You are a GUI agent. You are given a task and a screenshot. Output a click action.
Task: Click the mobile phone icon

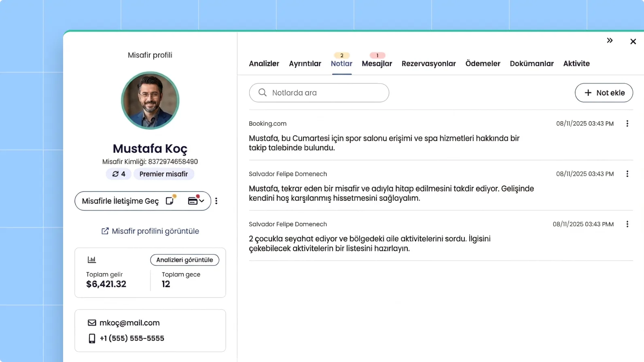(x=92, y=338)
